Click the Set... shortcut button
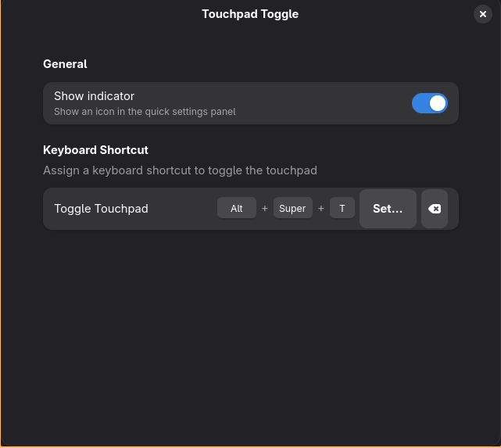 pos(388,209)
